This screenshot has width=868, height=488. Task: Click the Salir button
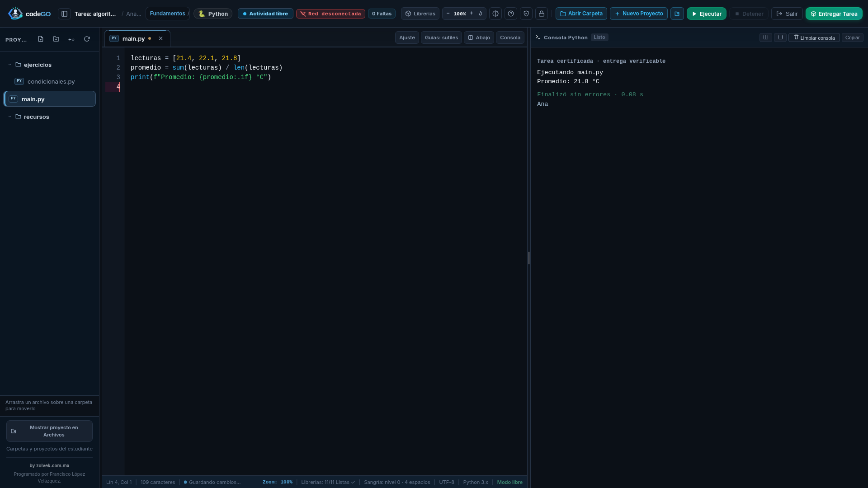click(787, 14)
